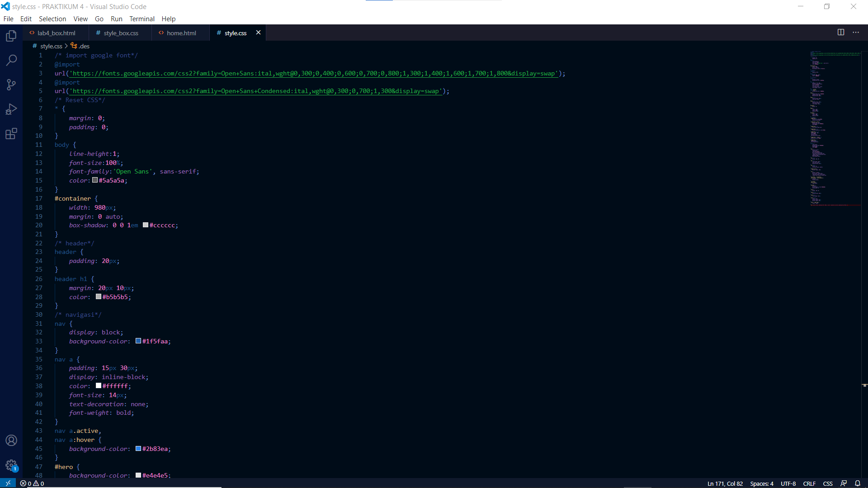The height and width of the screenshot is (488, 868).
Task: Click #2b83ea hover background swatch
Action: click(138, 449)
